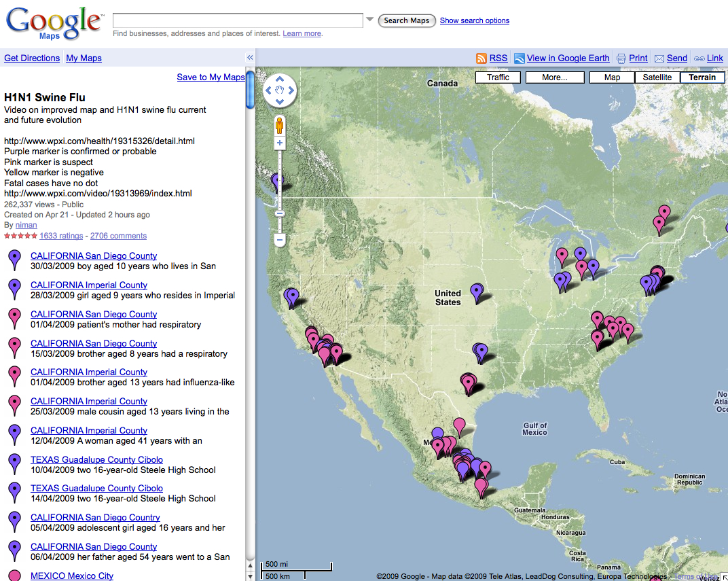Pan the map left with the arrow
This screenshot has width=728, height=581.
pyautogui.click(x=268, y=90)
